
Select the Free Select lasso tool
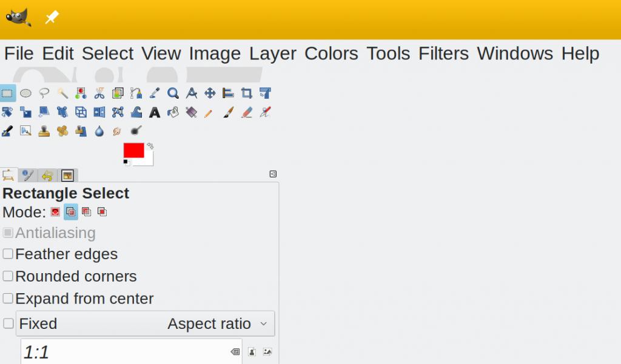44,93
